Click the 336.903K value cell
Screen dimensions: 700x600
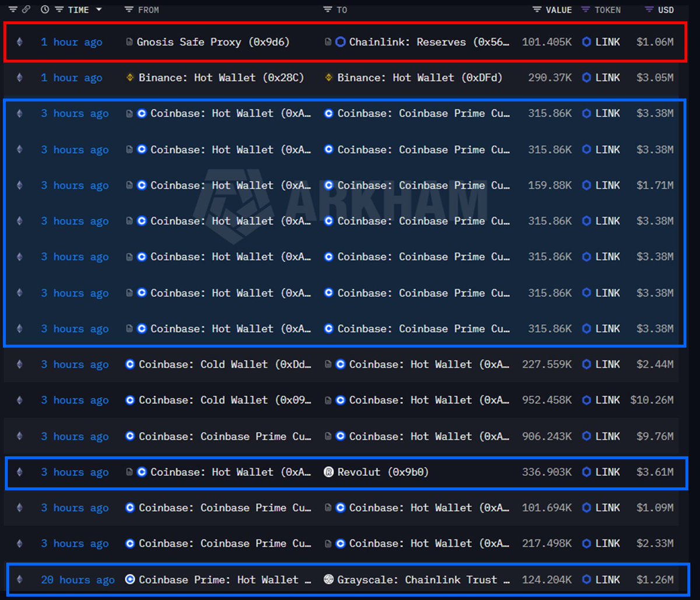click(x=547, y=472)
